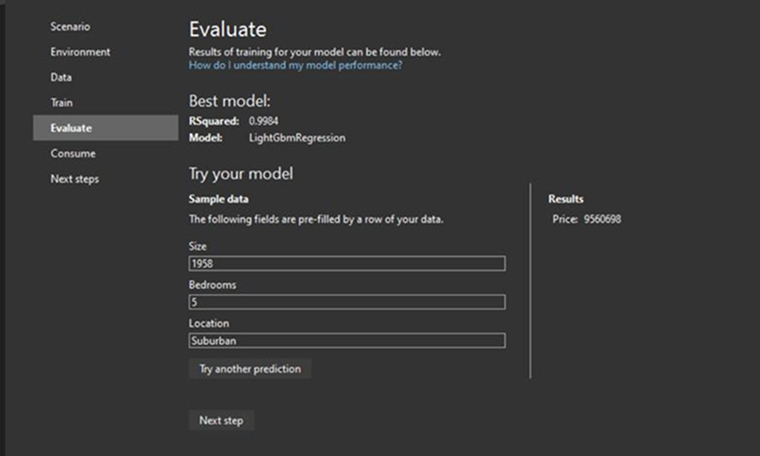The height and width of the screenshot is (456, 760).
Task: Open 'How do I understand my model performance?' link
Action: pos(295,65)
